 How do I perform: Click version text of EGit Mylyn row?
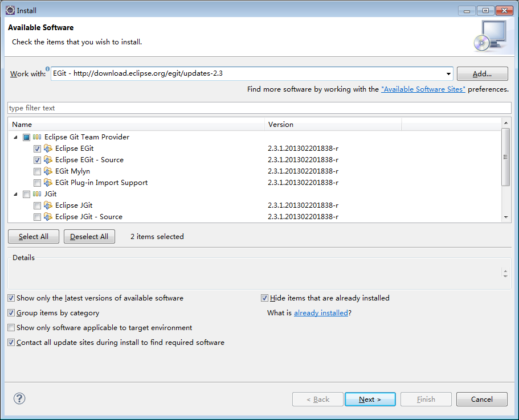coord(303,171)
